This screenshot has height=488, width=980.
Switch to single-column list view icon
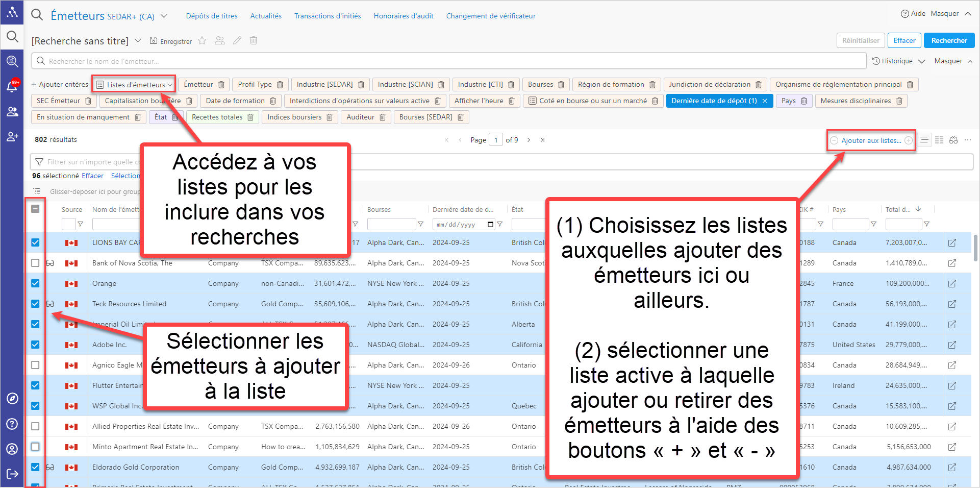[924, 140]
